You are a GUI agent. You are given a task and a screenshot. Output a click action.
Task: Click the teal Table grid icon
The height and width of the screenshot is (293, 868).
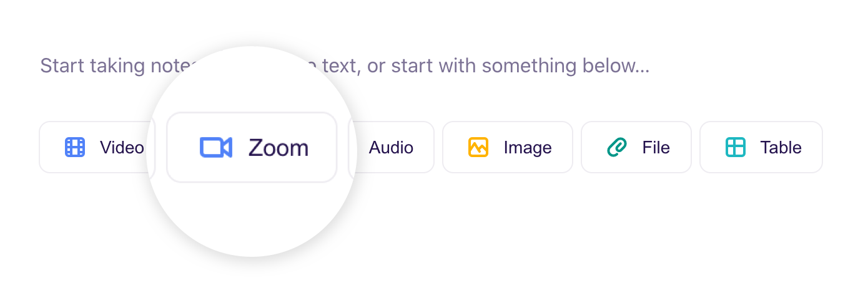[736, 147]
